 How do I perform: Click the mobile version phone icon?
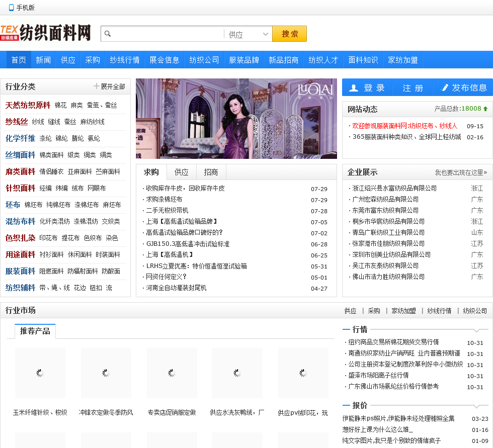tap(11, 8)
